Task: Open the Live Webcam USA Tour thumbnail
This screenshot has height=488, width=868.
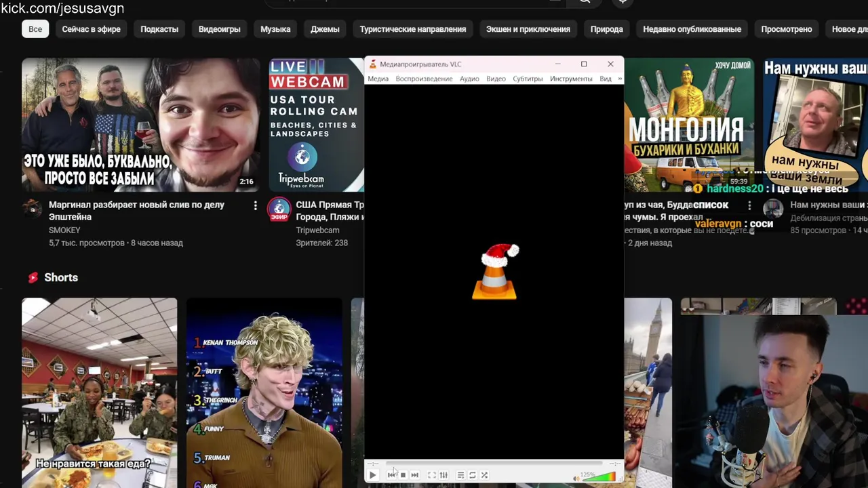Action: [316, 125]
